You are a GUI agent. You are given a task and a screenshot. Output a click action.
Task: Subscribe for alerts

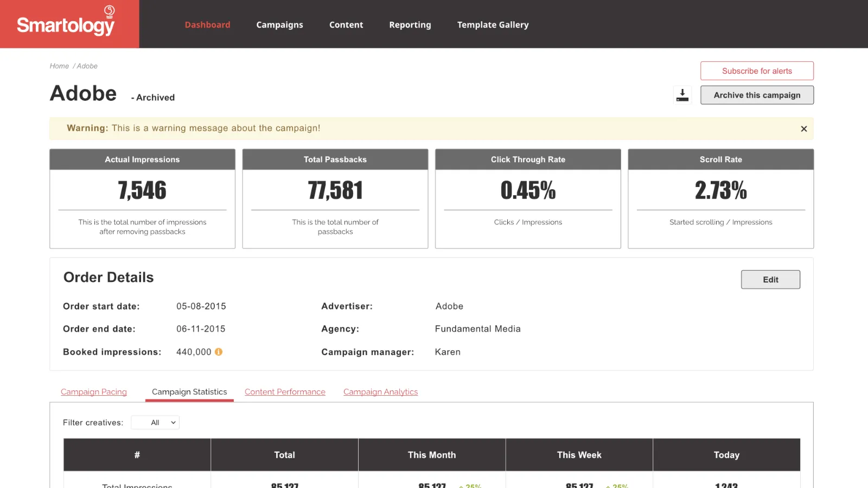(x=757, y=71)
